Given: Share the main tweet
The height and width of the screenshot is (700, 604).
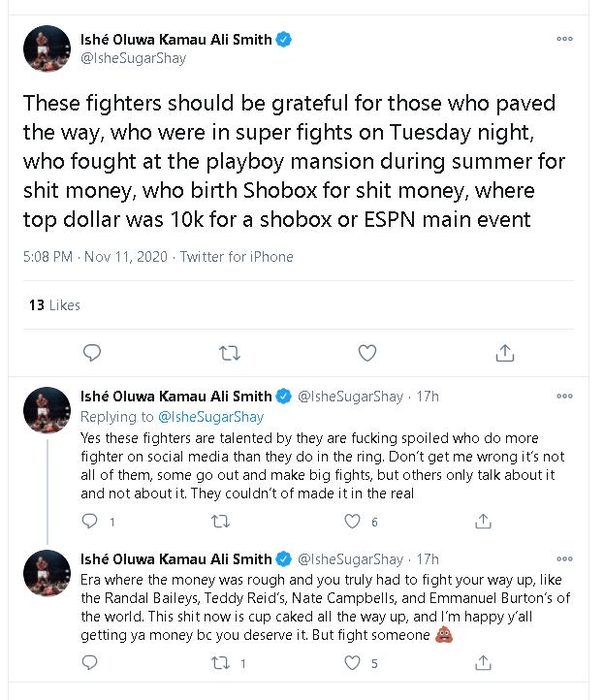Looking at the screenshot, I should (504, 352).
